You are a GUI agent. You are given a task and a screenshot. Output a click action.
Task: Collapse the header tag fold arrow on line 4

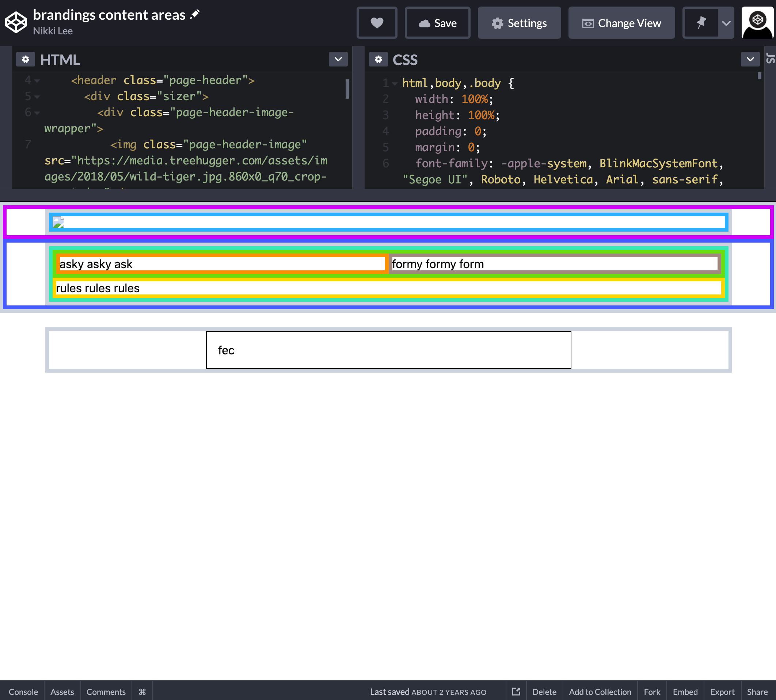37,81
